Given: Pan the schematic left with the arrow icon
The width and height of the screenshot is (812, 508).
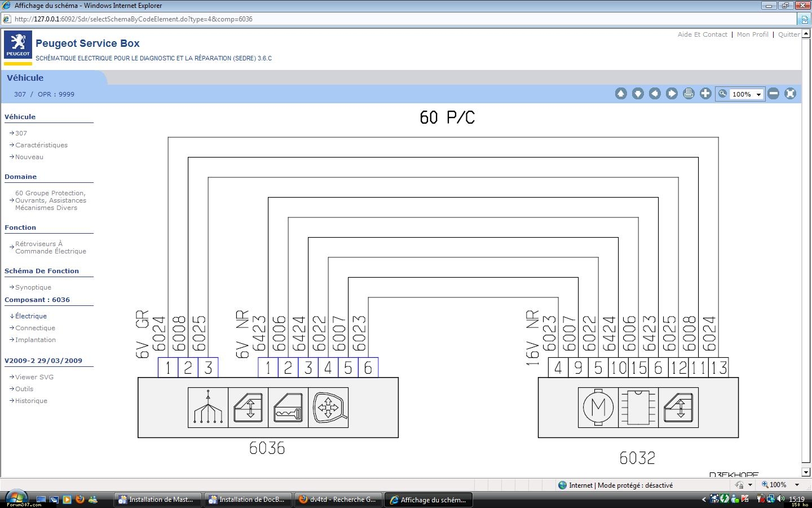Looking at the screenshot, I should 655,94.
